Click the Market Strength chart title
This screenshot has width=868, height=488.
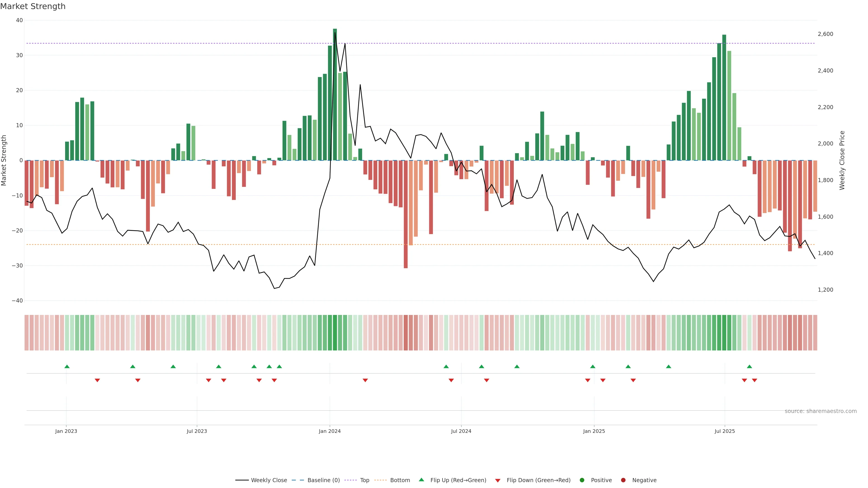33,6
